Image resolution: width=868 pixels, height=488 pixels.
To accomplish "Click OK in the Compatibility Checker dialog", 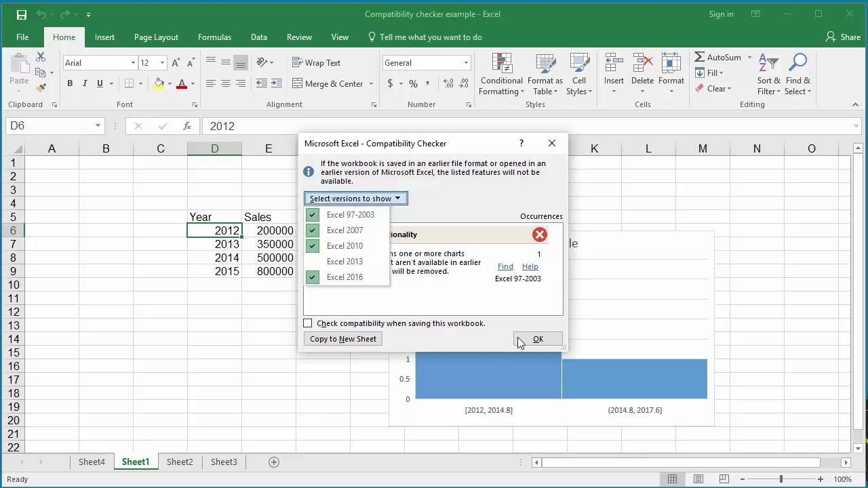I will pyautogui.click(x=538, y=339).
